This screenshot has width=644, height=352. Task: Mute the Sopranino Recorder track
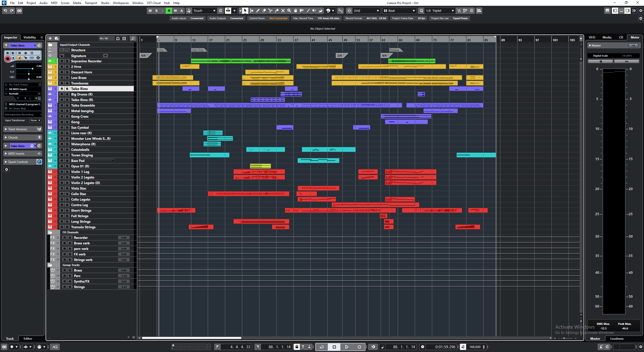pyautogui.click(x=62, y=61)
